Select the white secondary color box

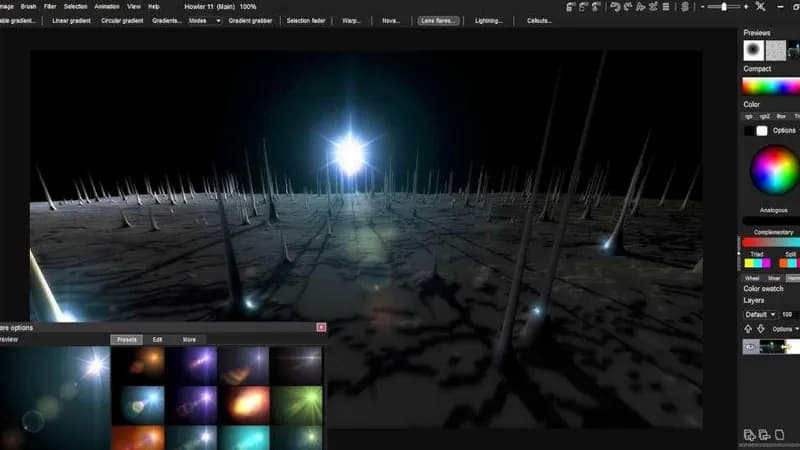tap(762, 131)
